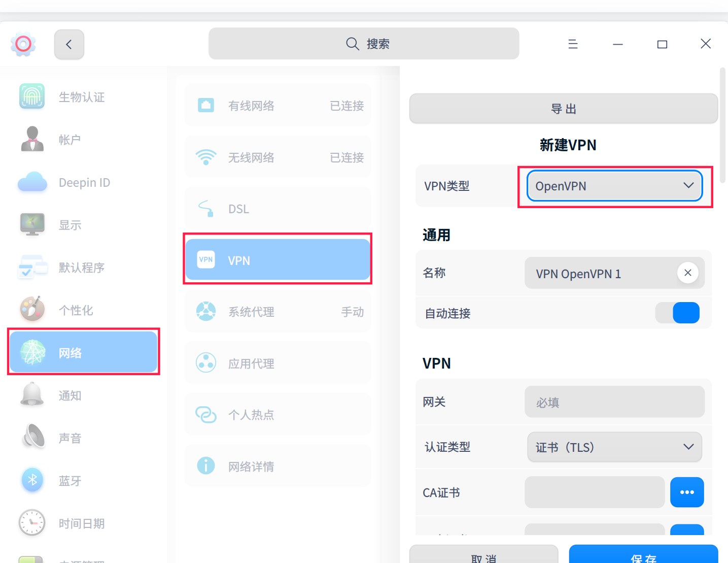This screenshot has height=563, width=728.
Task: Expand the 认证类型 证书(TLS) dropdown
Action: 615,447
